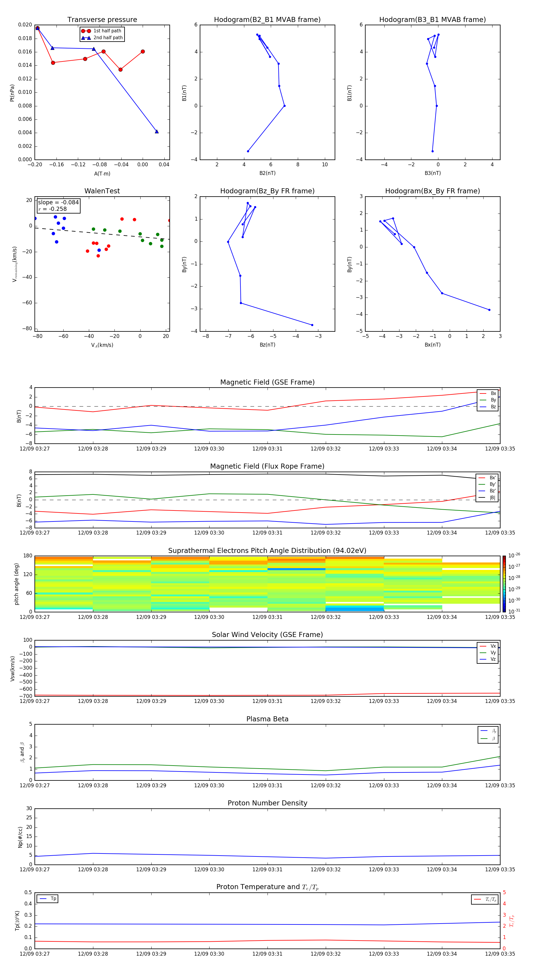Click the 'Bx' legend entry in GSE magnetic field
Image resolution: width=535 pixels, height=980 pixels.
[x=488, y=393]
